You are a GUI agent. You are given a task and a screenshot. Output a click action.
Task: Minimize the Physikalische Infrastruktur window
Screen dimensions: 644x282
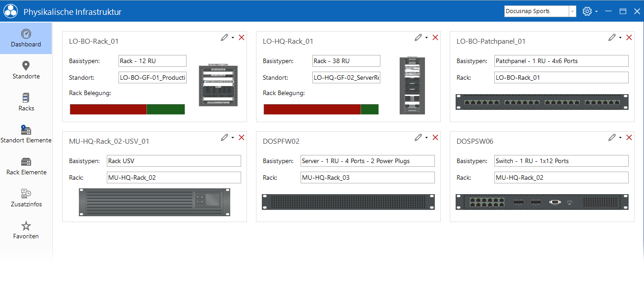(608, 11)
